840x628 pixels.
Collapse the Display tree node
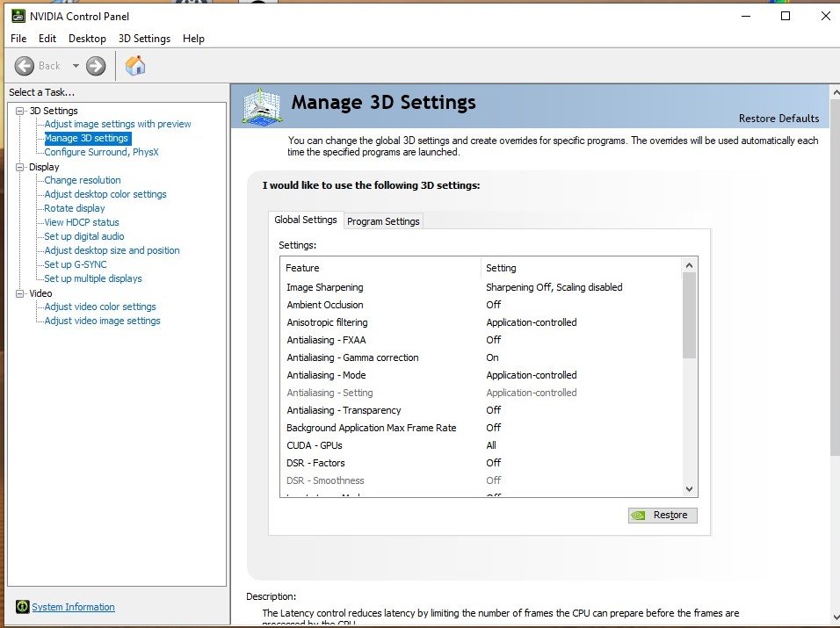click(20, 167)
